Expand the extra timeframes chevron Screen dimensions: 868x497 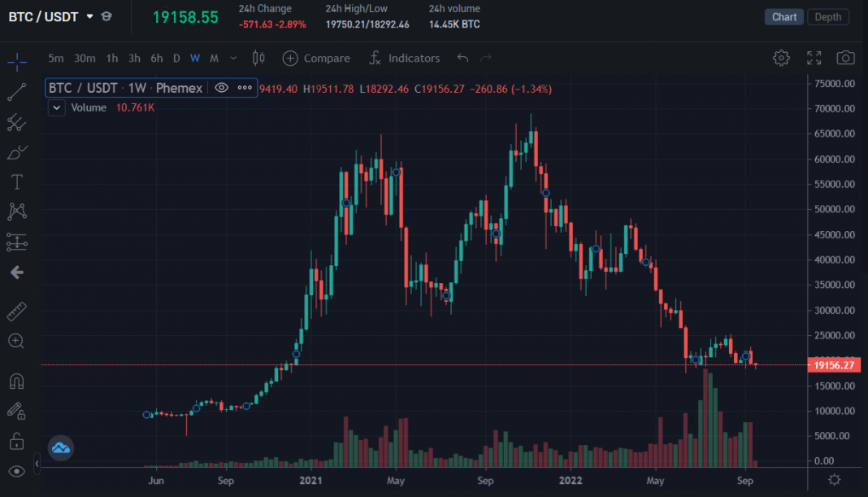(233, 58)
